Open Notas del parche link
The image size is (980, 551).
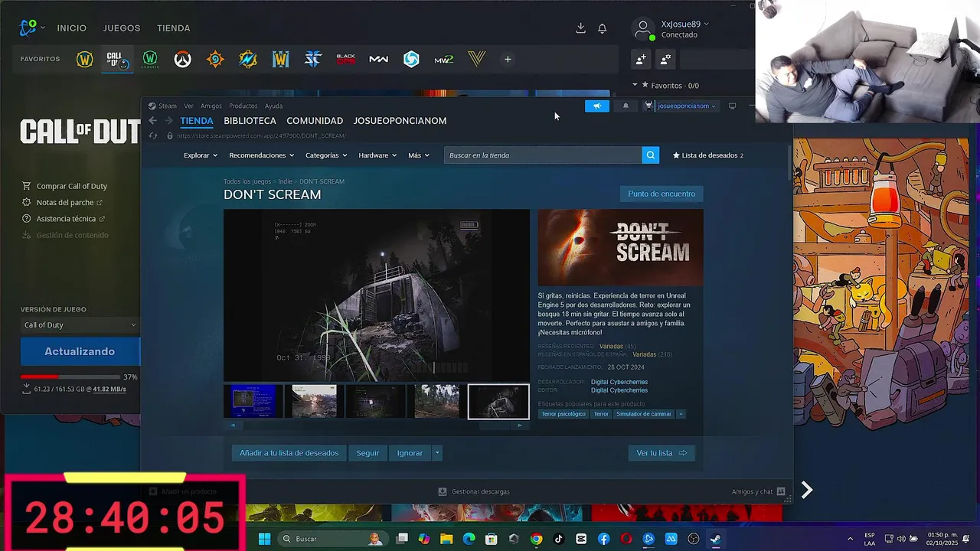point(65,203)
